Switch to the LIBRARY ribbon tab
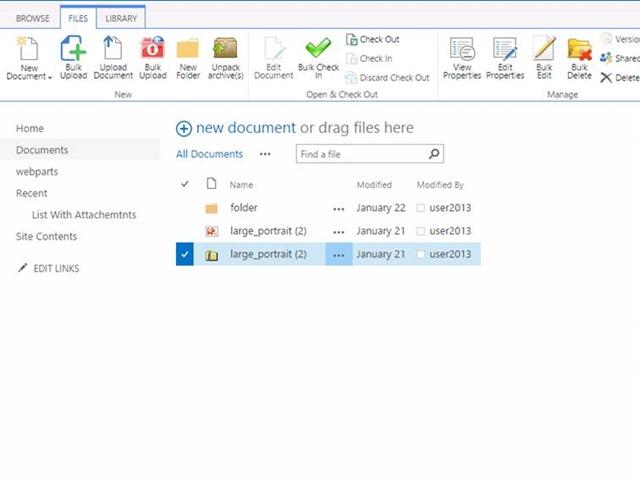640x480 pixels. [x=121, y=18]
